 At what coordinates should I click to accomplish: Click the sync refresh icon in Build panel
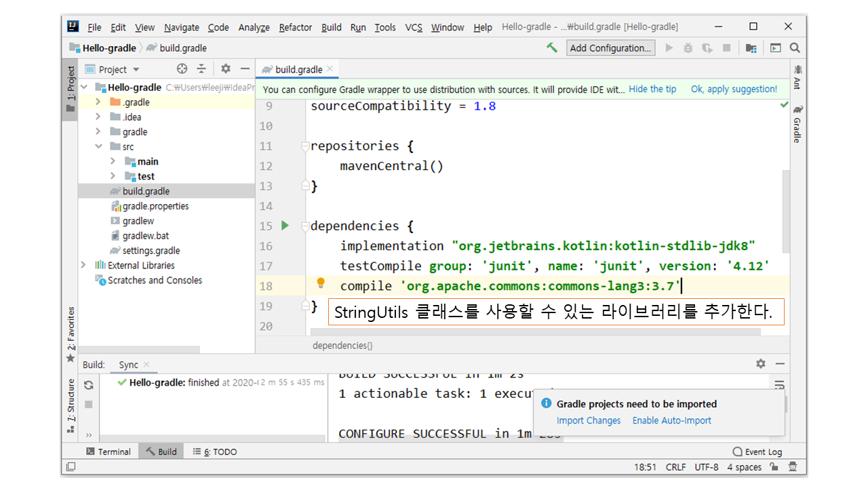coord(88,385)
